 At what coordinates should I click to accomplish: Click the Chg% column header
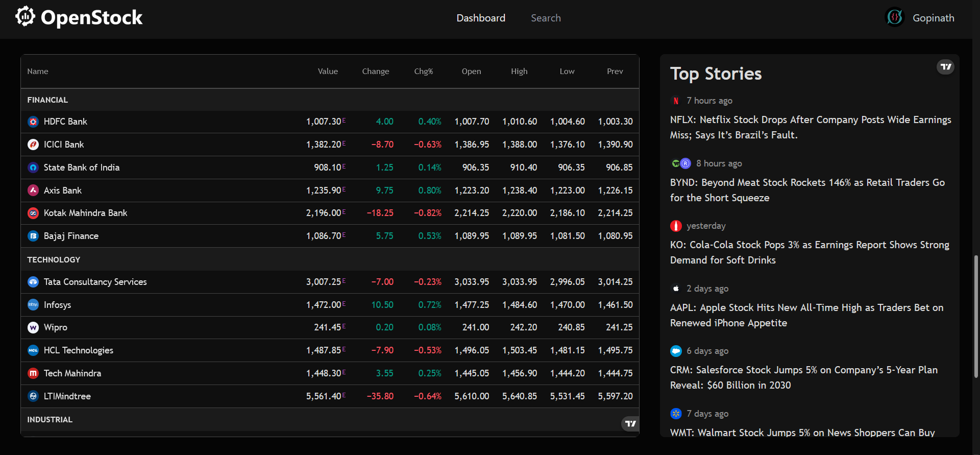(x=424, y=71)
